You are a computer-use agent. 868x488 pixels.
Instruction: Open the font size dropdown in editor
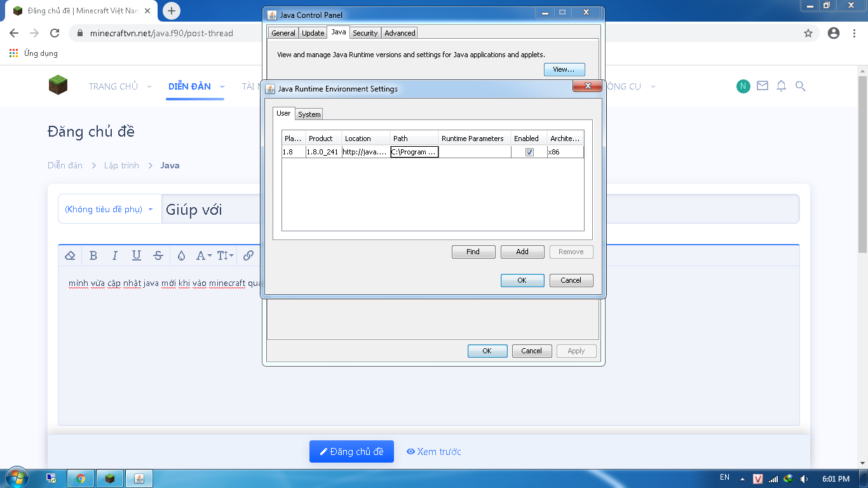[225, 255]
